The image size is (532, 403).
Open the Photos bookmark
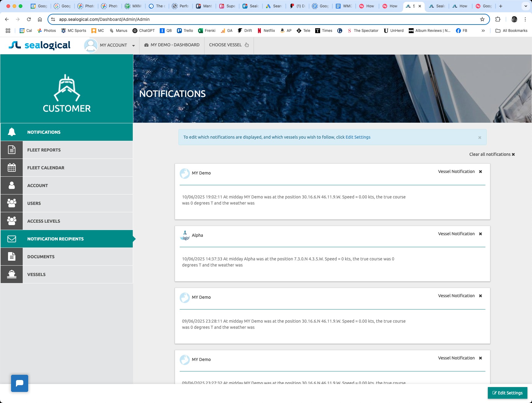tap(47, 31)
